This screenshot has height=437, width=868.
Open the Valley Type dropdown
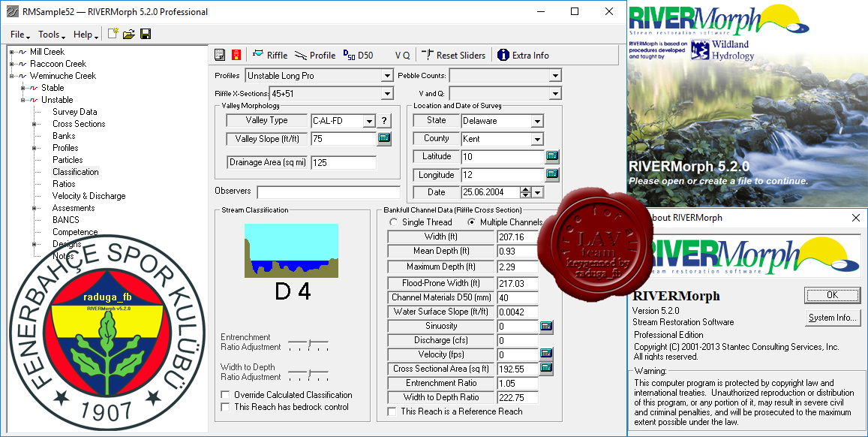[369, 121]
